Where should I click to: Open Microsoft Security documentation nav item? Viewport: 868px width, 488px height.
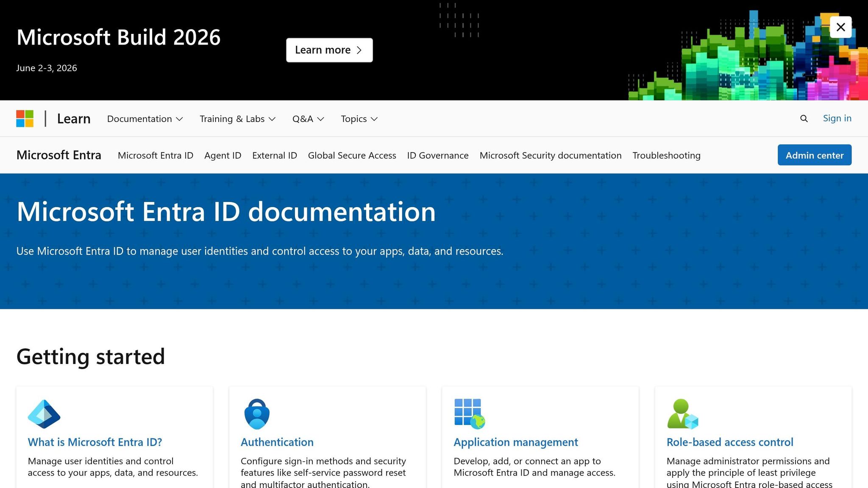coord(551,155)
